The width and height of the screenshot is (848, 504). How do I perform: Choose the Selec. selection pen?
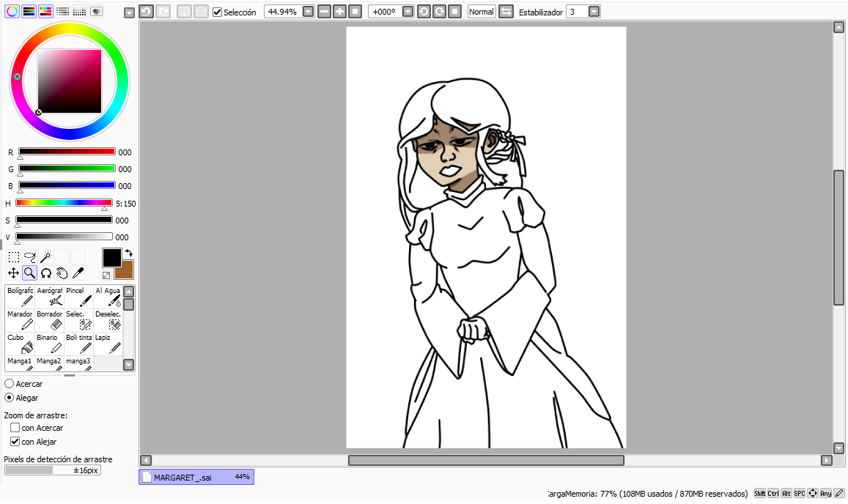tap(79, 320)
